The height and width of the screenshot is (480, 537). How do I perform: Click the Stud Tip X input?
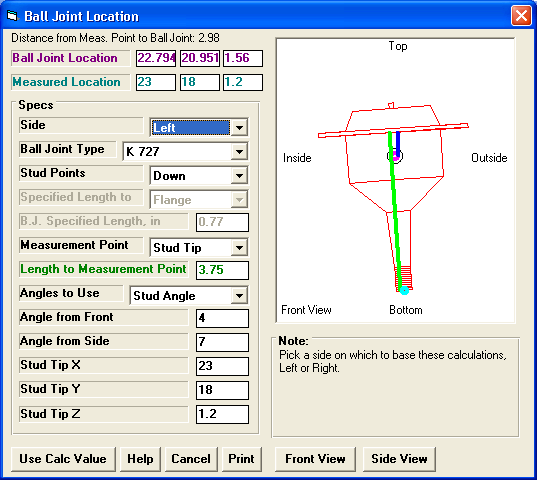[222, 366]
